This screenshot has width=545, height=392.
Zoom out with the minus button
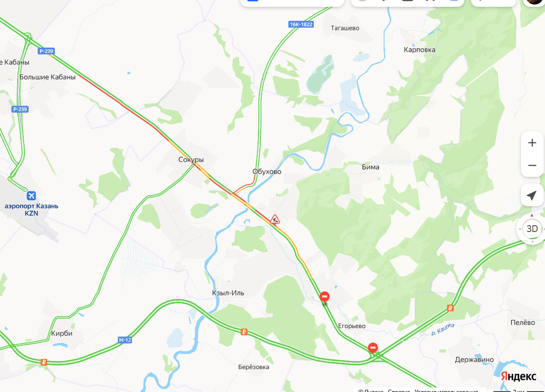point(532,165)
